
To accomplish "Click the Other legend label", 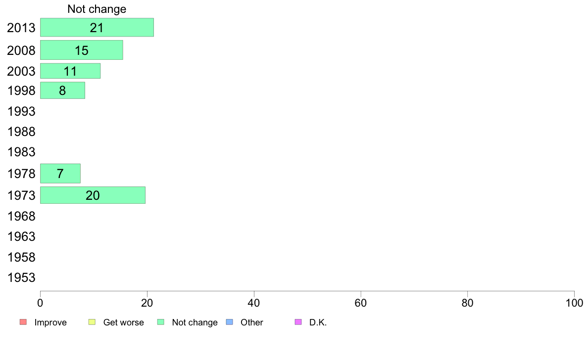I will click(x=251, y=322).
